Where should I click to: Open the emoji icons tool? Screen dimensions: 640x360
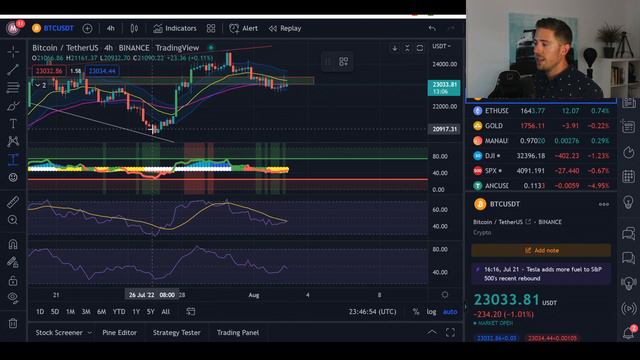click(x=13, y=177)
